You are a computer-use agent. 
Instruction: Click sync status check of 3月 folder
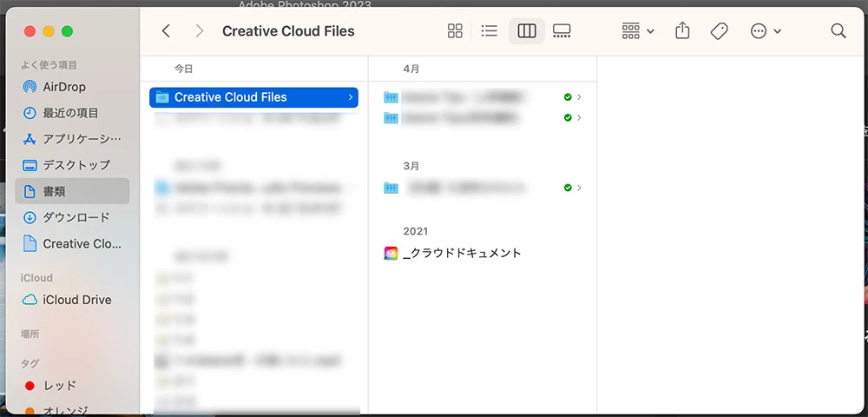click(568, 188)
